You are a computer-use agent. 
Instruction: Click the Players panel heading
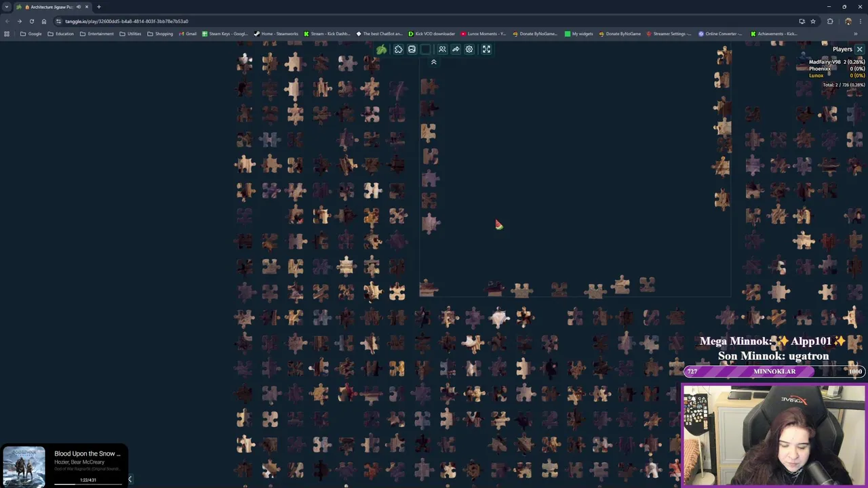tap(842, 49)
